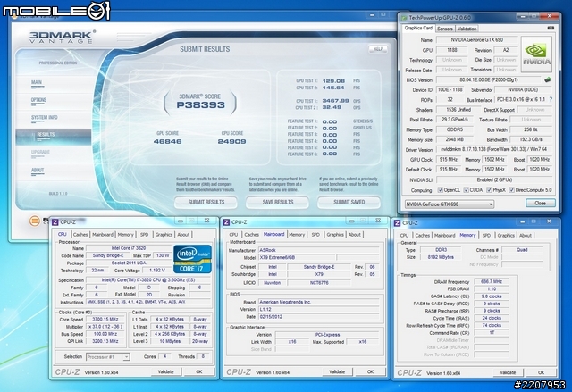Click the orange round icon below 3DMark
The image size is (572, 392).
34,221
